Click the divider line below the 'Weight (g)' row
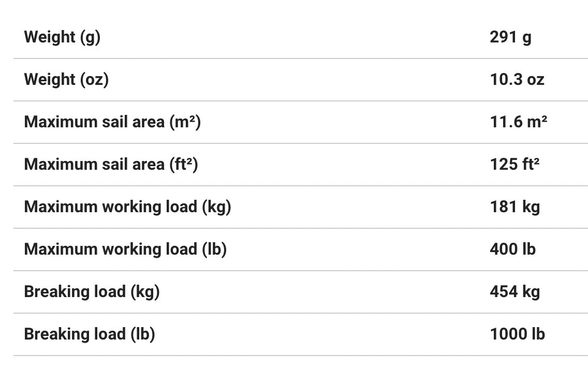Viewport: 588px width, 383px height. [x=300, y=58]
